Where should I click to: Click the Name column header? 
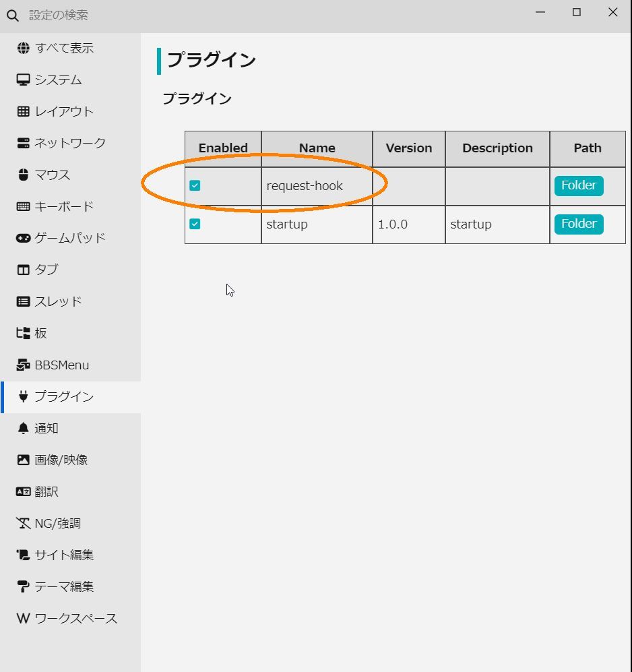[317, 148]
